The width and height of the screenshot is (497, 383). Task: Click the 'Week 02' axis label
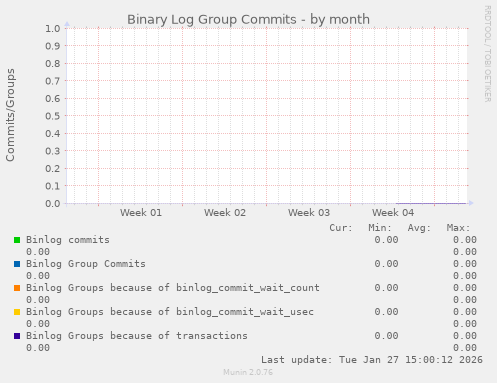click(225, 213)
